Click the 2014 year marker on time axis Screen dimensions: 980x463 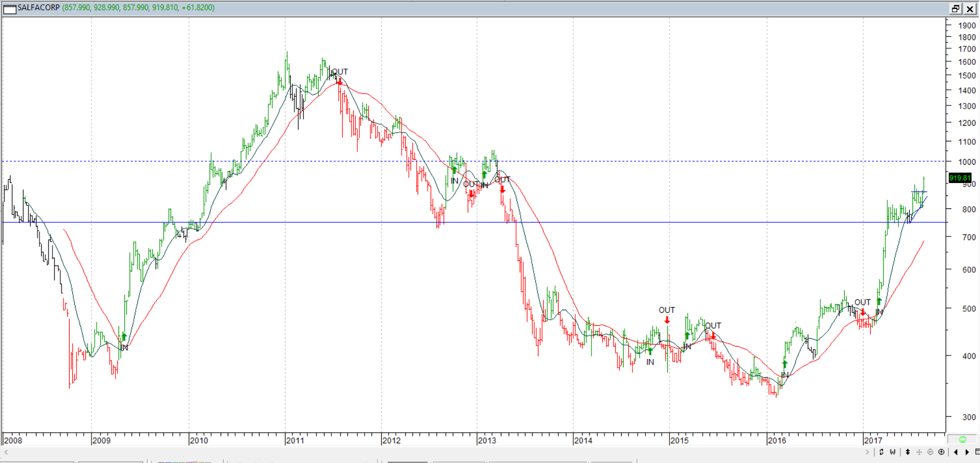pos(583,441)
